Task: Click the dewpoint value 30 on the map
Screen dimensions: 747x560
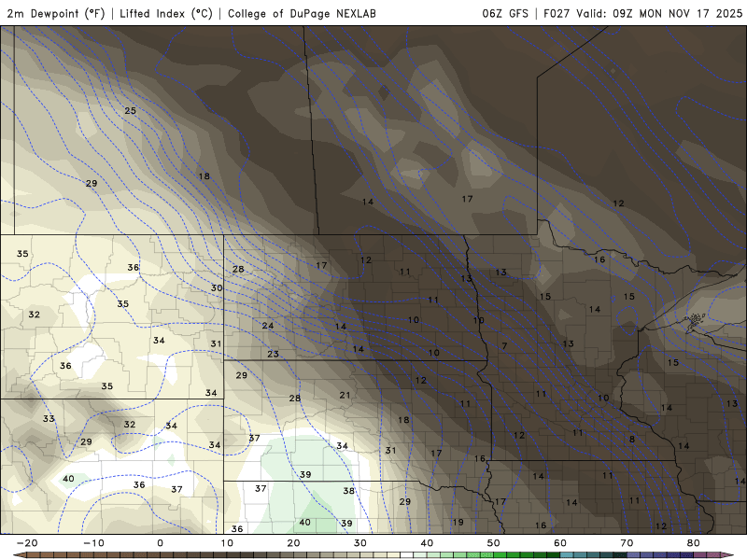Action: (x=217, y=287)
